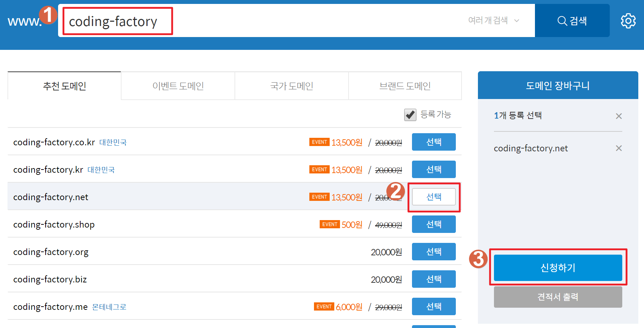
Task: Click the 대한민국 link next to coding-factory.kr
Action: point(101,170)
